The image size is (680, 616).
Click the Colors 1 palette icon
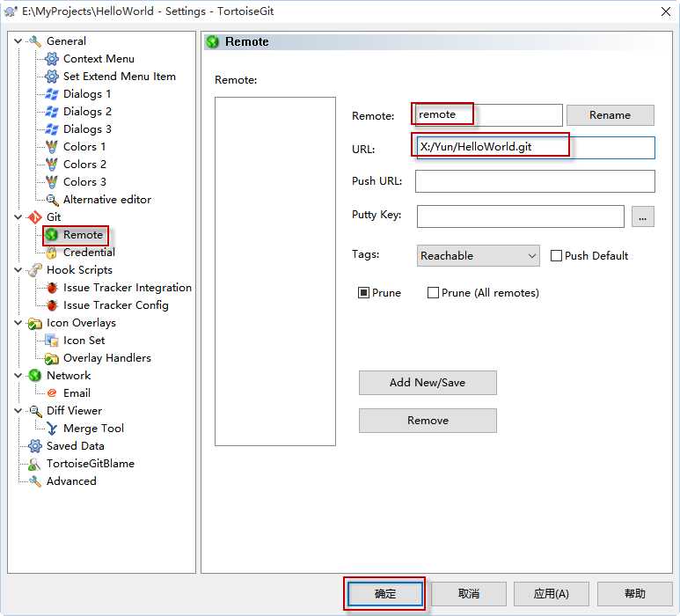tap(52, 147)
